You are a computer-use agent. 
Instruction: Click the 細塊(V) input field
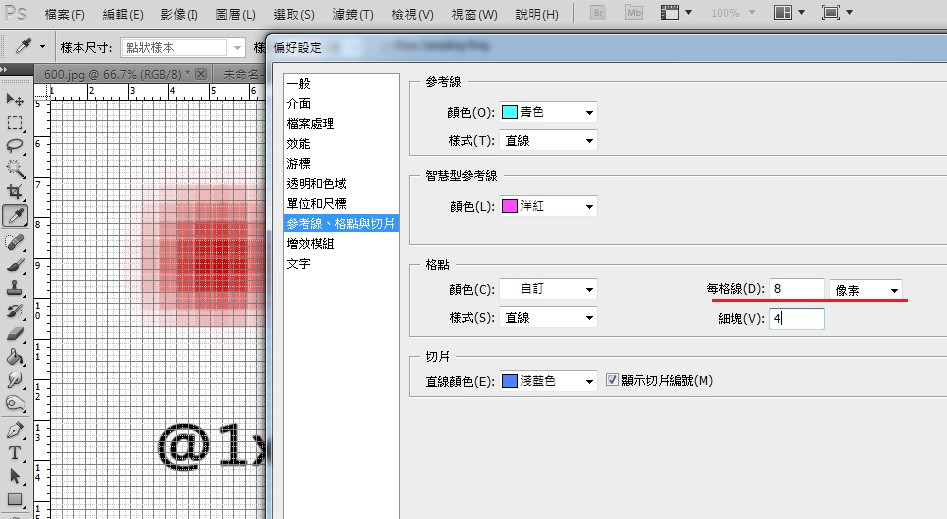[797, 318]
